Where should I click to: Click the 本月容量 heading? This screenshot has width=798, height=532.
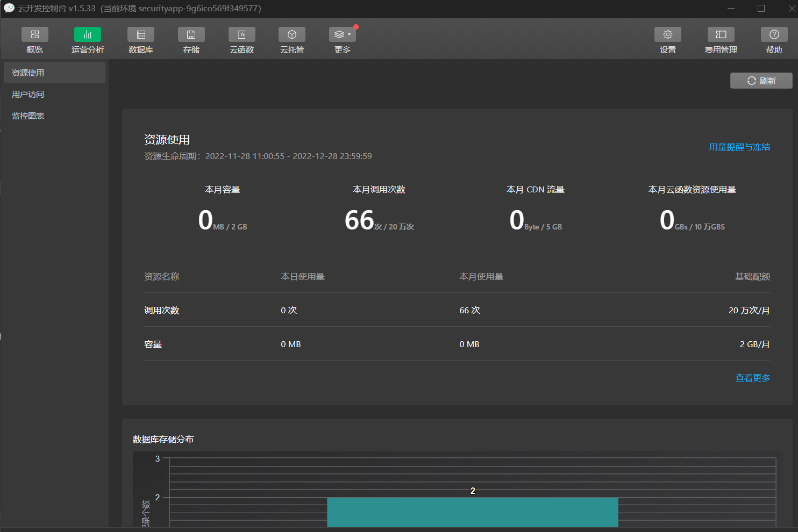[223, 189]
